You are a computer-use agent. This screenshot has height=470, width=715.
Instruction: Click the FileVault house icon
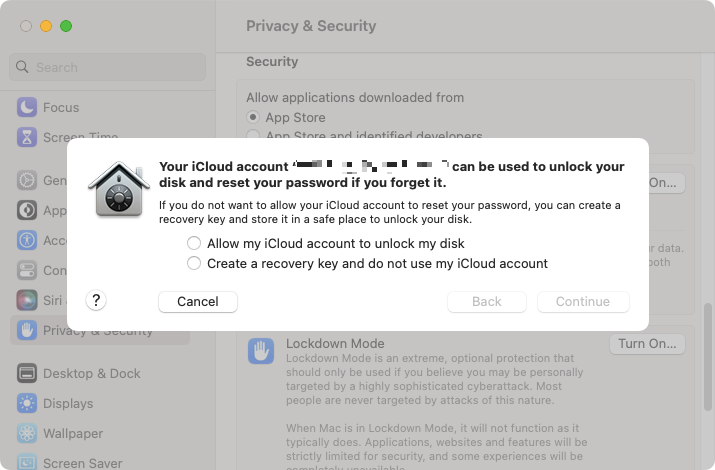point(119,189)
